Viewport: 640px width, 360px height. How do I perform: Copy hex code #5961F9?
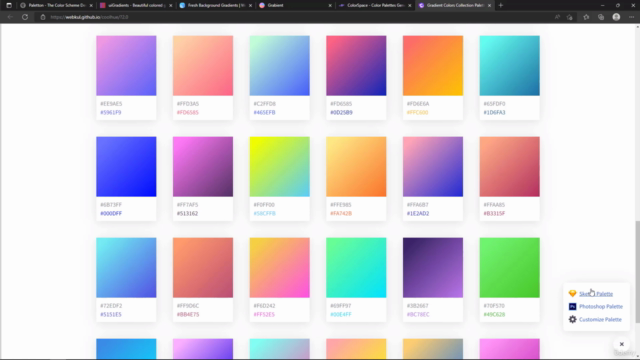click(x=111, y=112)
